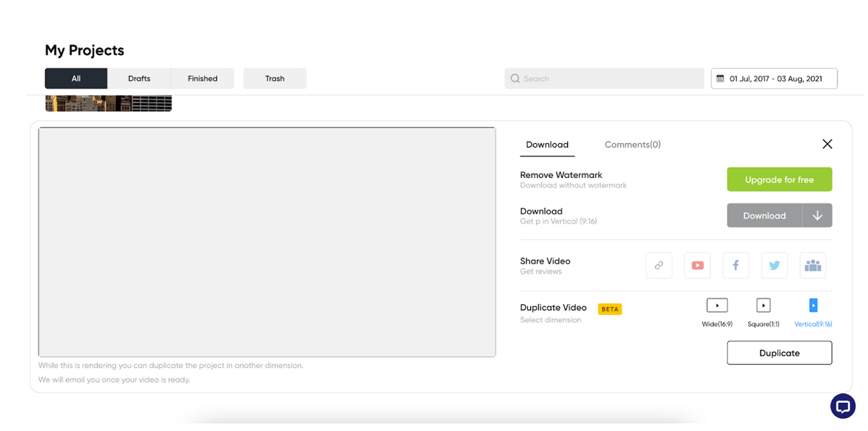Share the video to YouTube
Screen dimensions: 868x431
click(697, 265)
